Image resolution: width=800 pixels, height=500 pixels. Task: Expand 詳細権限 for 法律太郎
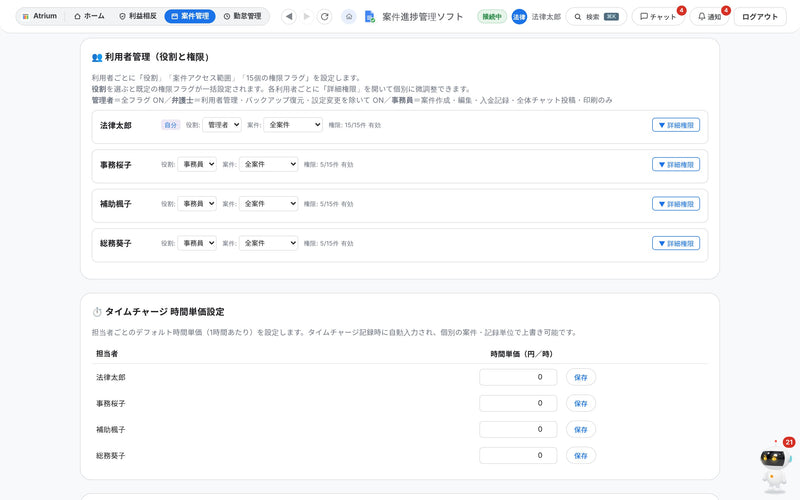pos(676,125)
